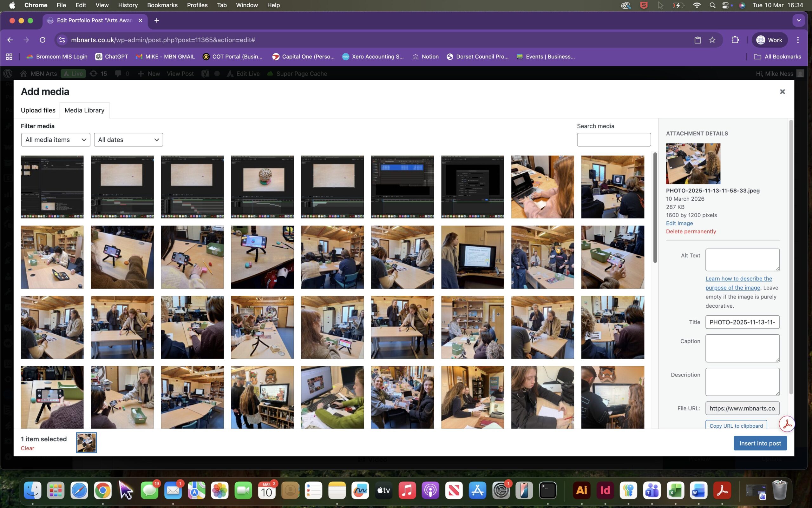Image resolution: width=812 pixels, height=508 pixels.
Task: Open ChatGPT bookmark
Action: pyautogui.click(x=112, y=57)
